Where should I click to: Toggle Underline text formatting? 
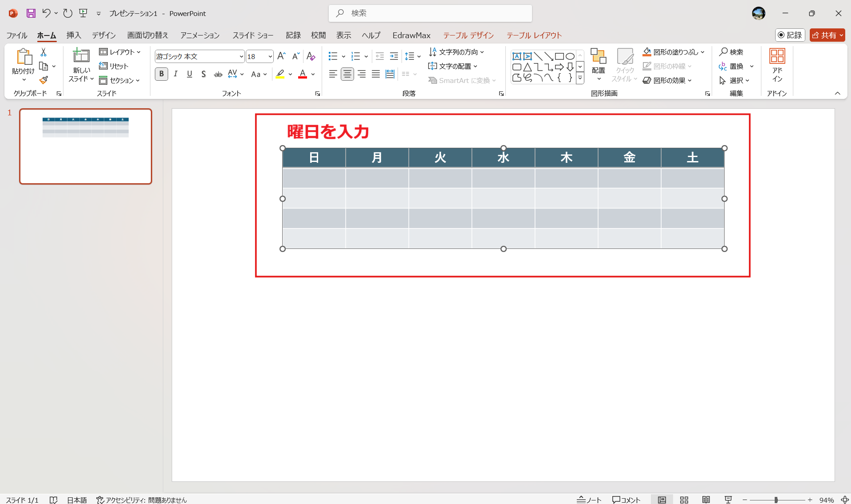pos(189,74)
